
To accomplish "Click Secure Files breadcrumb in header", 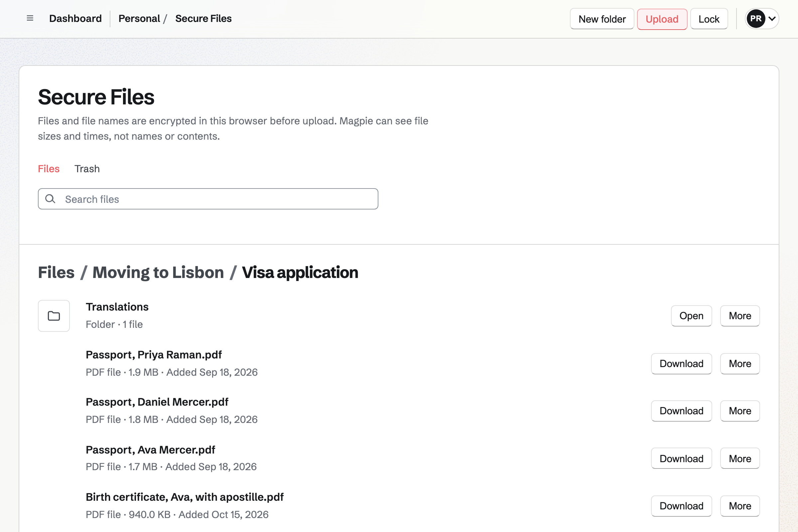I will click(203, 19).
